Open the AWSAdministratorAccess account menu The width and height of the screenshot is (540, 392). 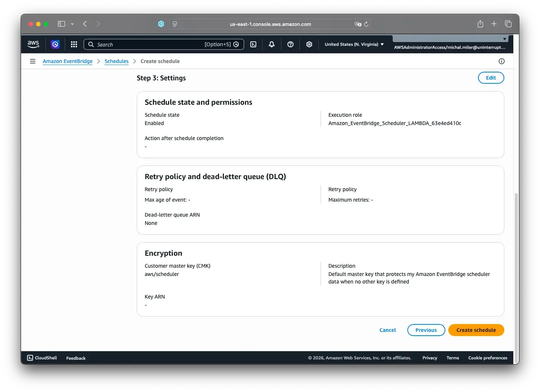450,47
